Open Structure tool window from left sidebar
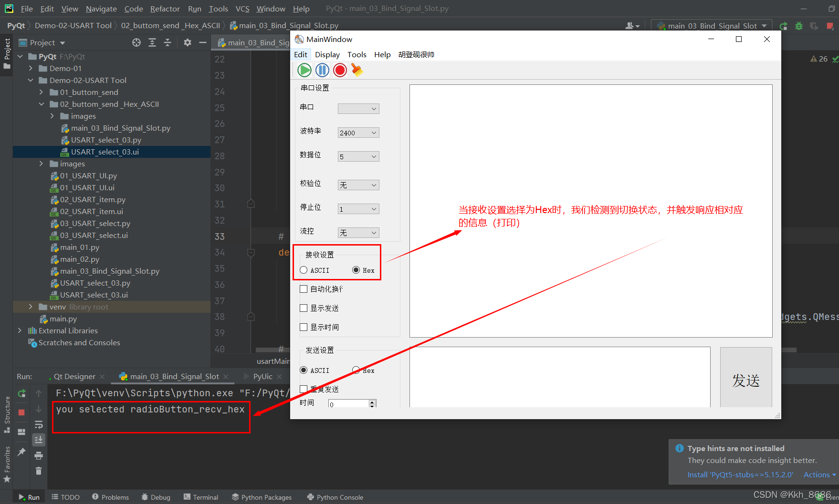This screenshot has width=839, height=504. 7,414
